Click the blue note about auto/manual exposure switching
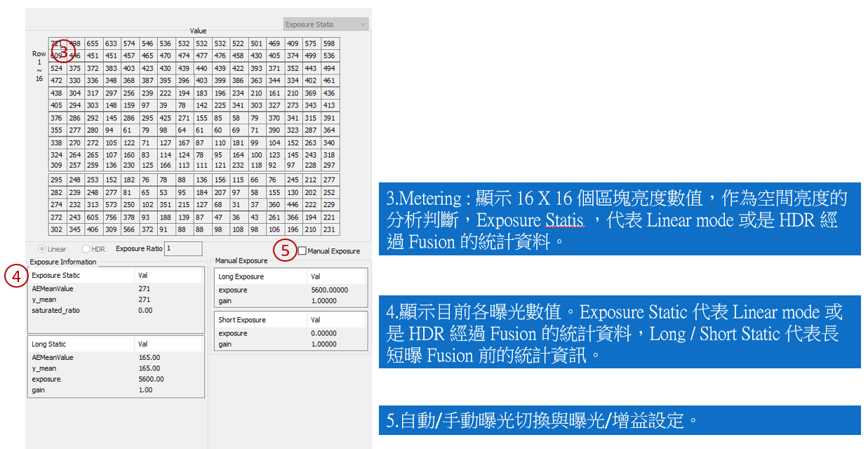 [x=620, y=420]
